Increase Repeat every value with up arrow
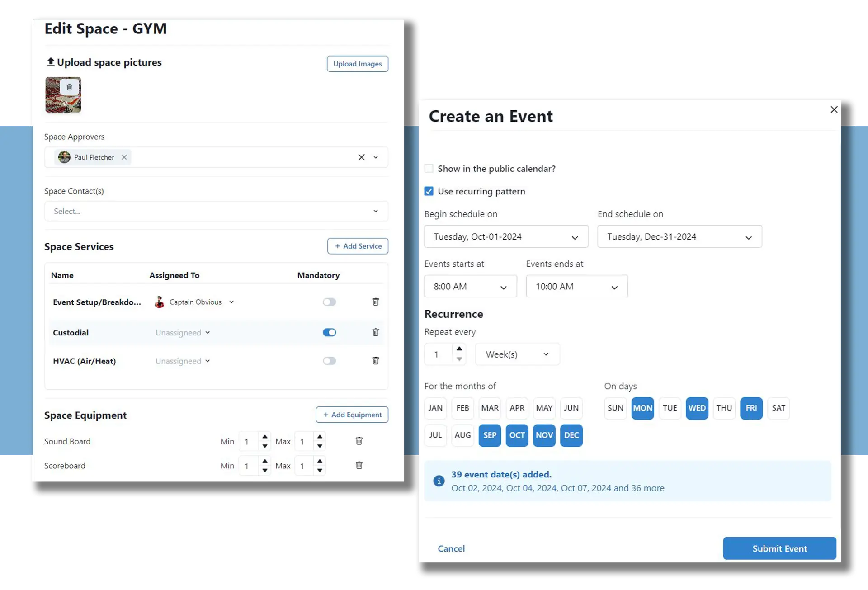This screenshot has height=590, width=868. pyautogui.click(x=459, y=349)
